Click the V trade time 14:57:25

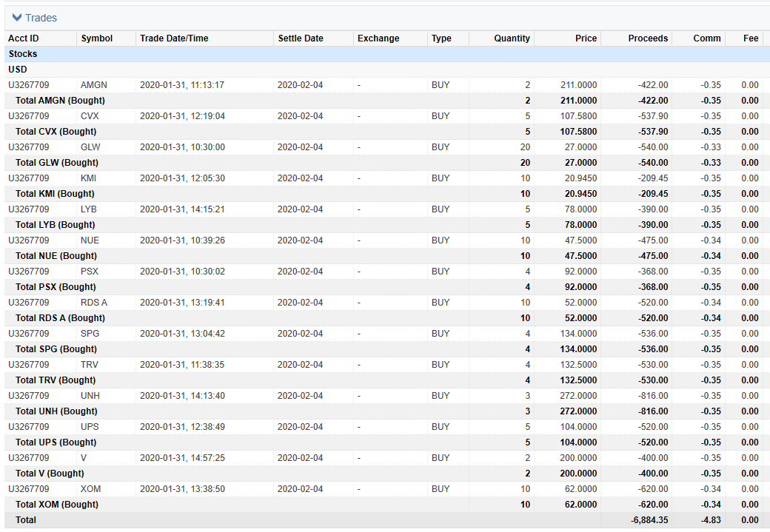coord(207,458)
